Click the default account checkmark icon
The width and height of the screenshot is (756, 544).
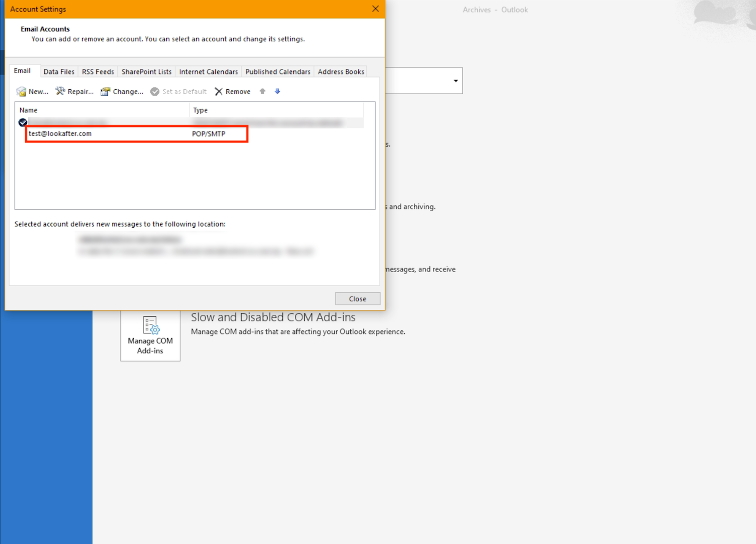coord(23,122)
